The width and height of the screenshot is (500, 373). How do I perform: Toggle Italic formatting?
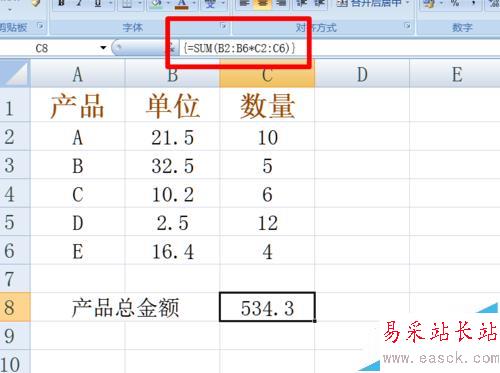tap(79, 3)
